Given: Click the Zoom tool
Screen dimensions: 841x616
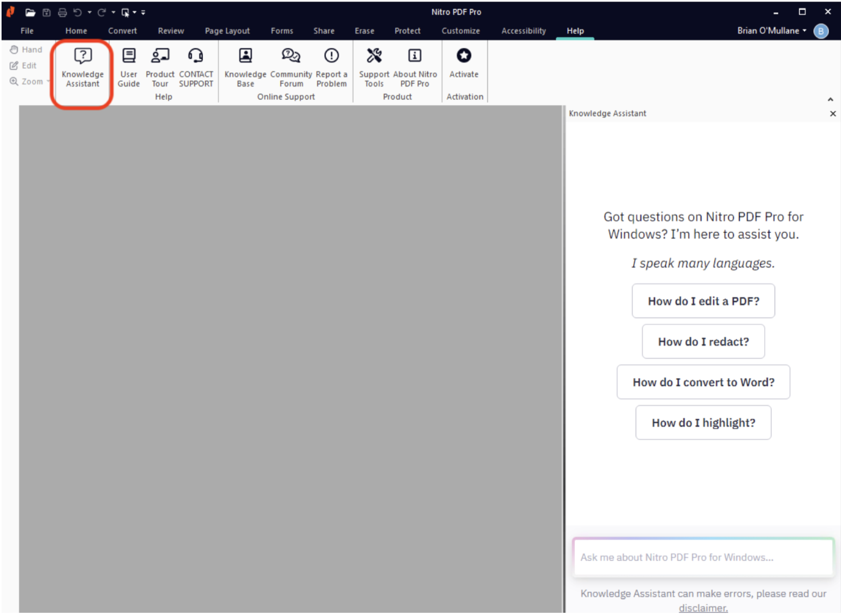Looking at the screenshot, I should tap(26, 81).
